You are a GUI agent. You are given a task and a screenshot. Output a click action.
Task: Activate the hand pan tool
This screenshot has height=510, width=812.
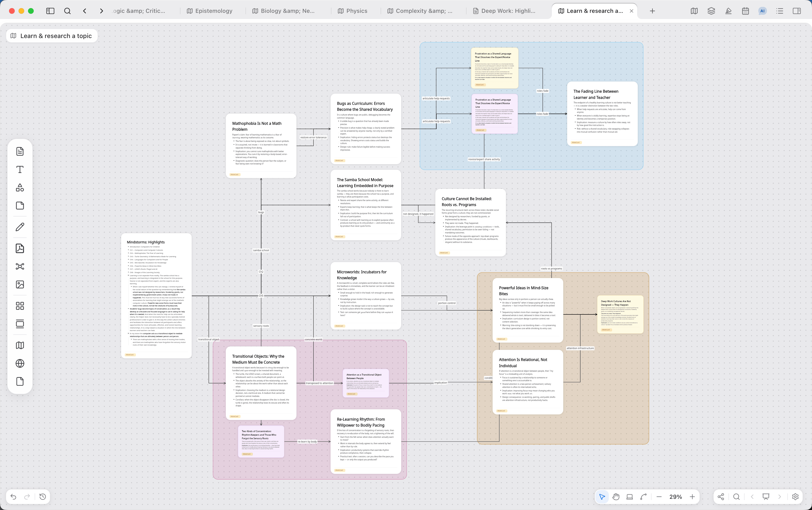(x=616, y=496)
